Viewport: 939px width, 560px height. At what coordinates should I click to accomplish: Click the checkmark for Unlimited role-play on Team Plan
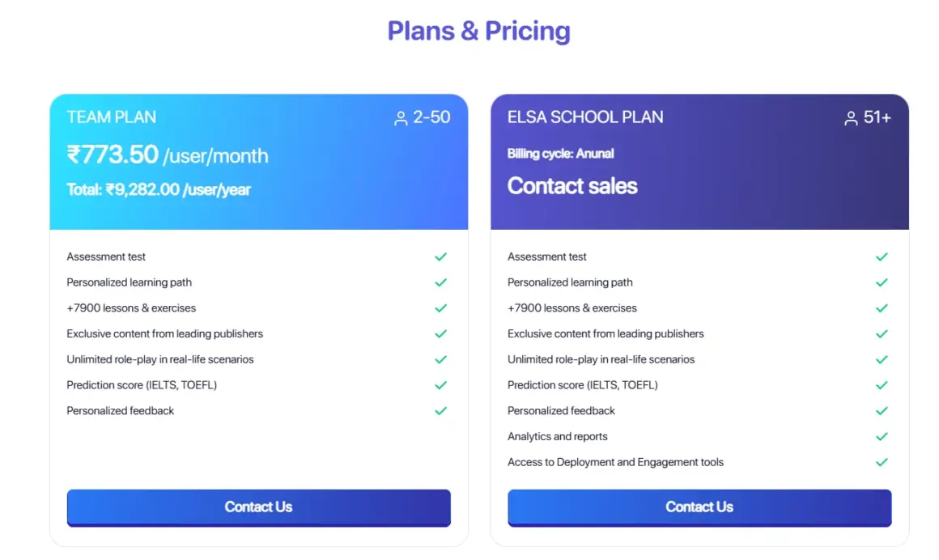[x=441, y=359]
